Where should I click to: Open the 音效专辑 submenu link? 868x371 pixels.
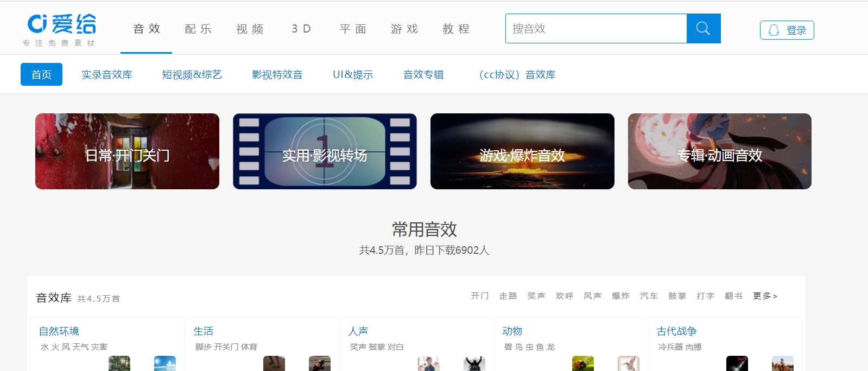423,75
